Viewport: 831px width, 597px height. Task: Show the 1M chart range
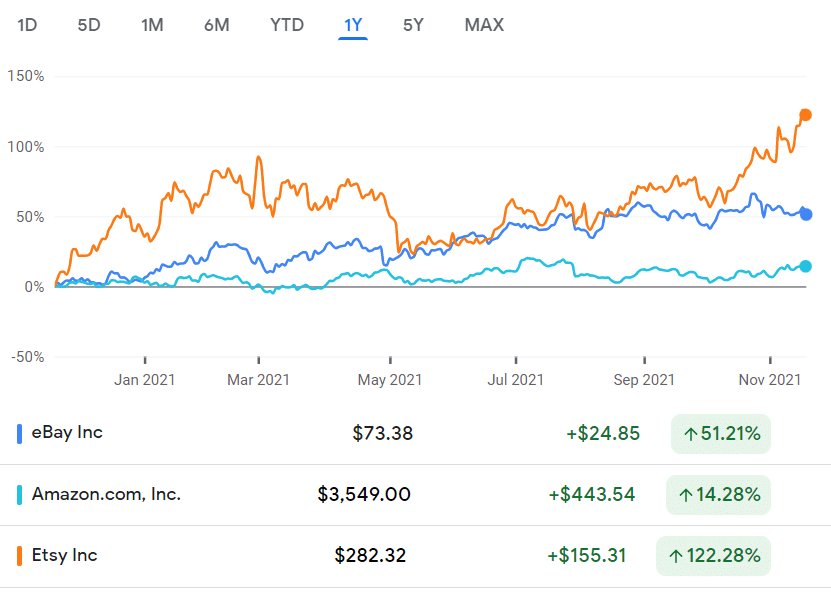click(152, 25)
